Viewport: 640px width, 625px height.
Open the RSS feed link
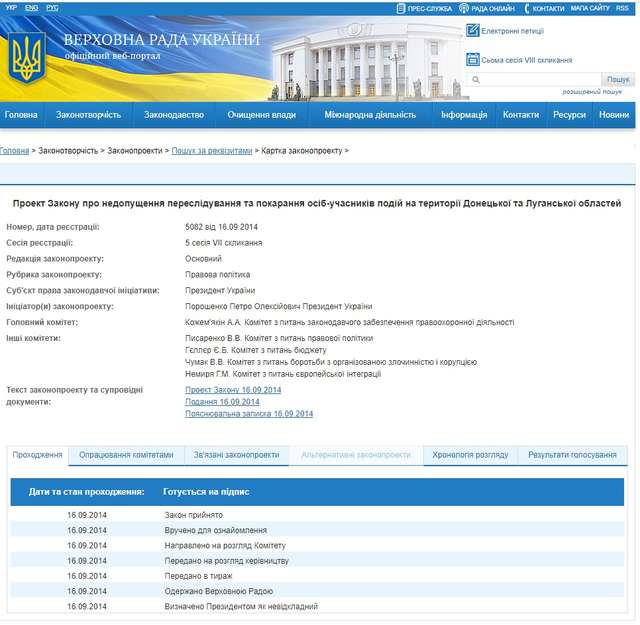point(623,8)
